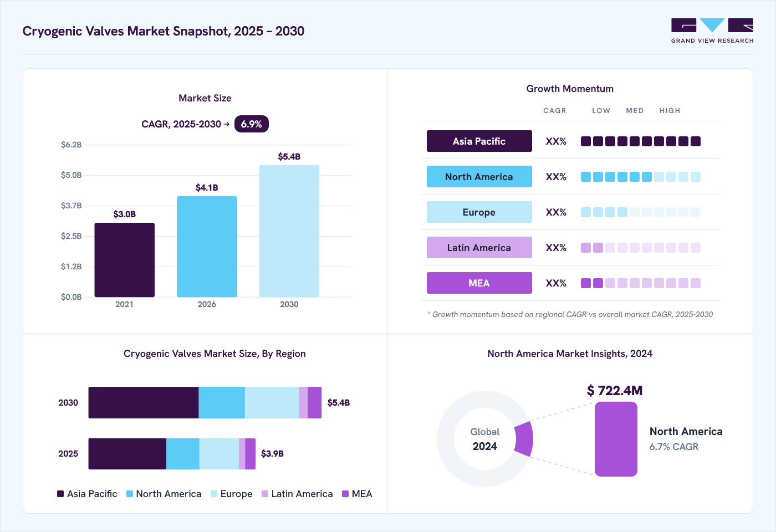Select the 2030 light blue bar
This screenshot has width=776, height=532.
pos(289,231)
